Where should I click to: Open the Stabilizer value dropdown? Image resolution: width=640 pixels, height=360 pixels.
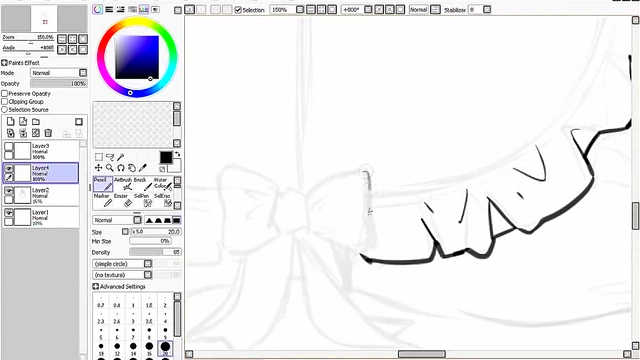click(487, 10)
